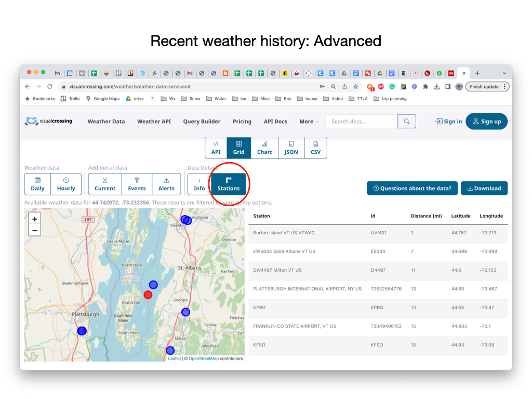Screen dimensions: 532x399
Task: Click the search magnifier icon button
Action: pyautogui.click(x=407, y=122)
